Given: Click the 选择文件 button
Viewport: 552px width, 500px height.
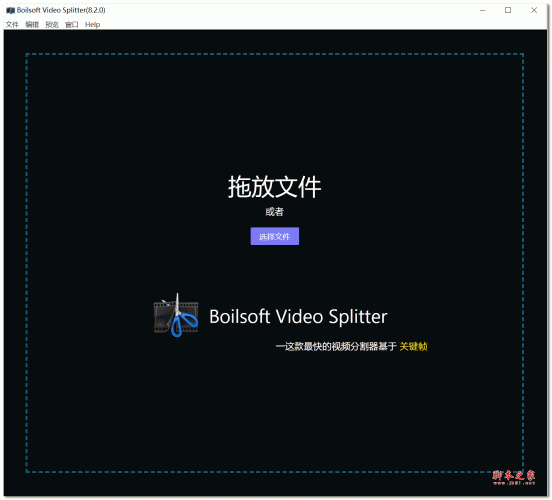Looking at the screenshot, I should [x=275, y=236].
